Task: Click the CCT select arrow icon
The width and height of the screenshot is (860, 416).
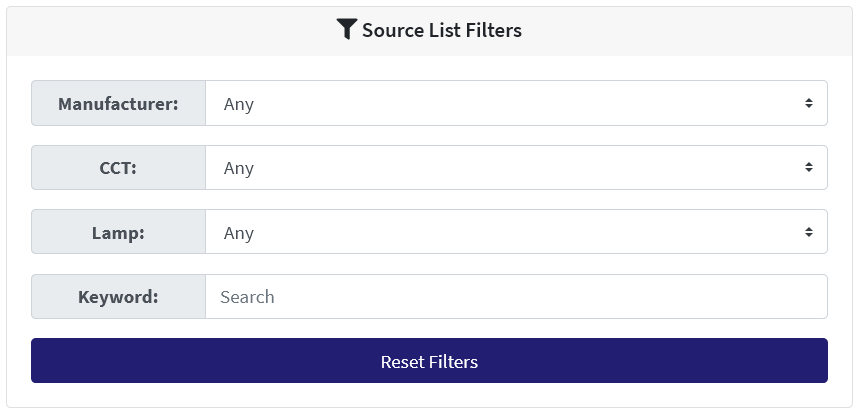Action: [x=808, y=168]
